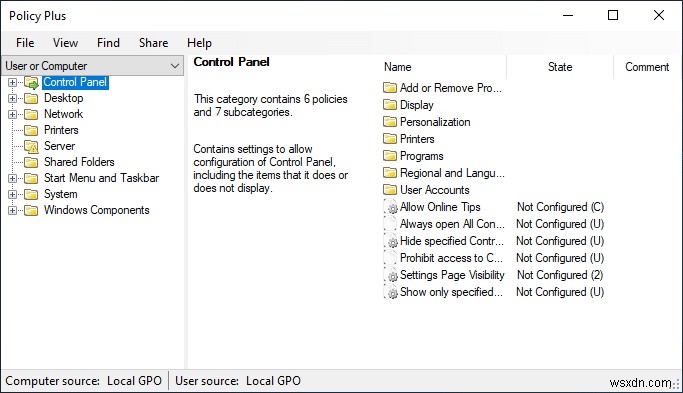Screen dimensions: 683x393
Task: Click the Programs folder icon in list
Action: pos(390,156)
